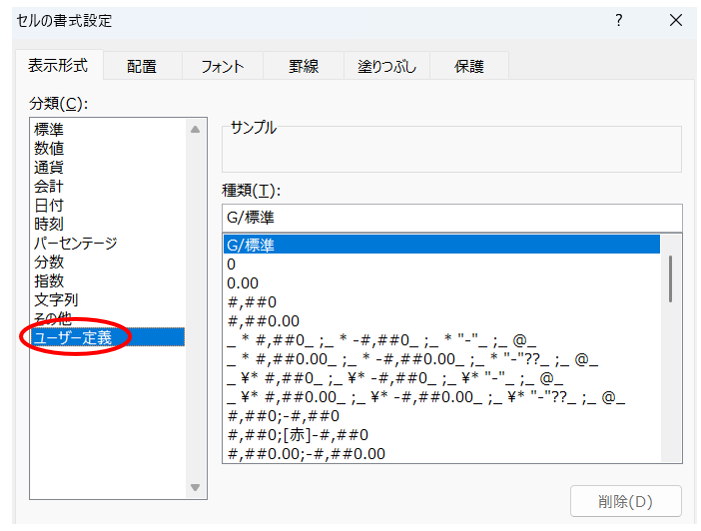The height and width of the screenshot is (531, 701).
Task: Switch to the 配置 tab
Action: [x=142, y=67]
